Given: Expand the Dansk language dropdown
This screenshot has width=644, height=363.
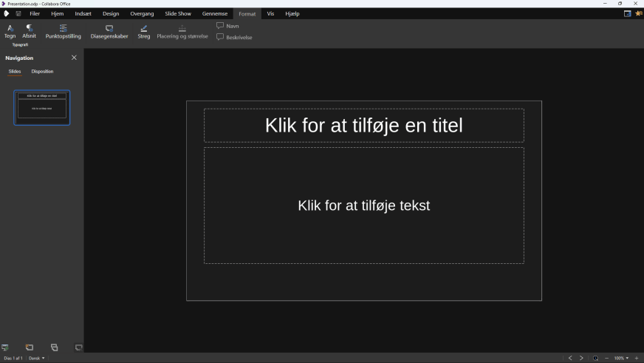Looking at the screenshot, I should (x=36, y=358).
